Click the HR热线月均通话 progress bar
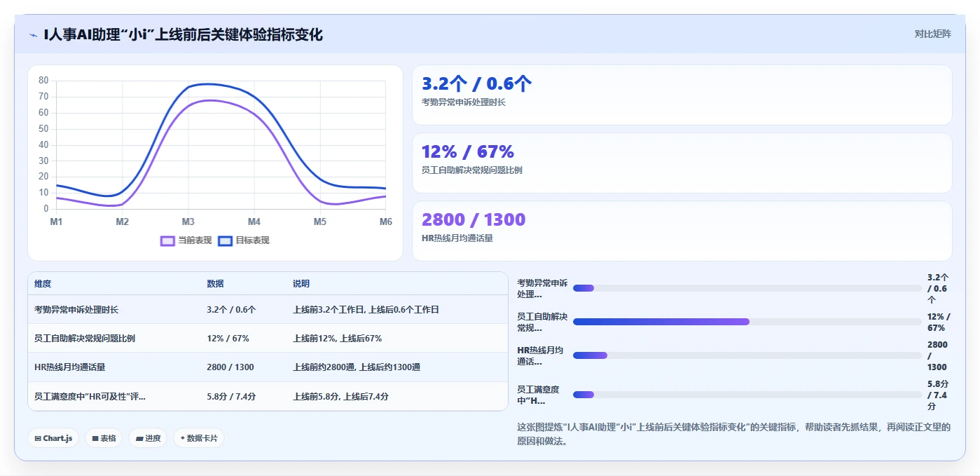 (747, 355)
